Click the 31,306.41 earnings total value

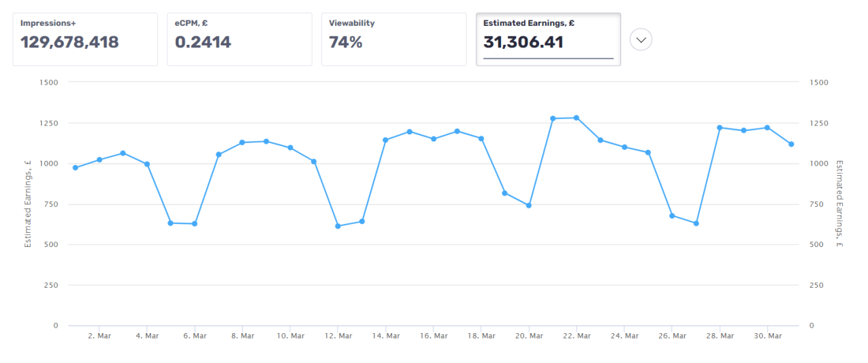523,43
